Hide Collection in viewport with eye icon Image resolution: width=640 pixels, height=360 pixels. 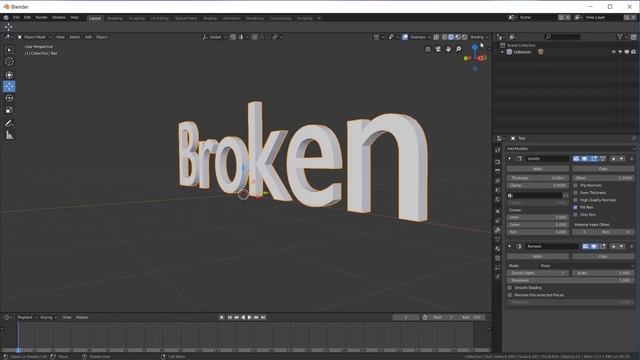pyautogui.click(x=613, y=52)
